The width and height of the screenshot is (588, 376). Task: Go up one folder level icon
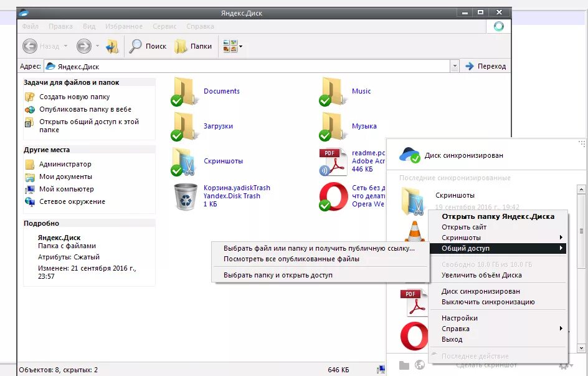(x=112, y=46)
